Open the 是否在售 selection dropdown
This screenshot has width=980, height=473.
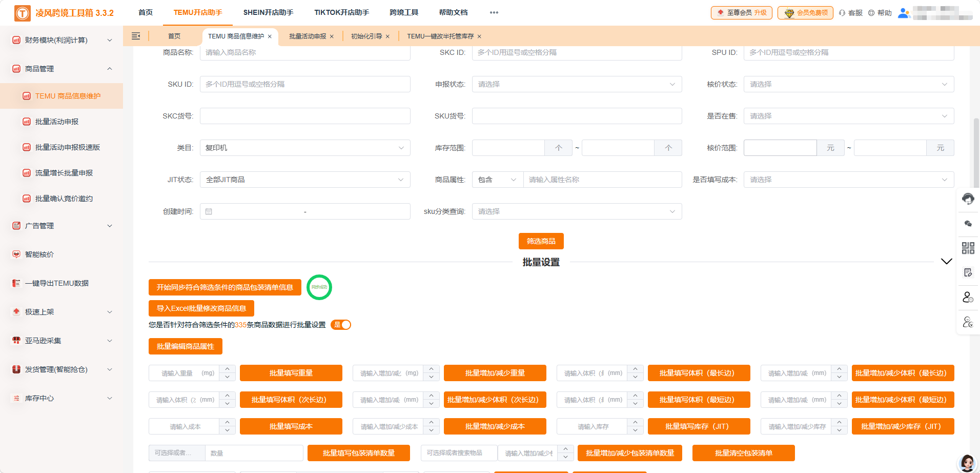pos(848,116)
